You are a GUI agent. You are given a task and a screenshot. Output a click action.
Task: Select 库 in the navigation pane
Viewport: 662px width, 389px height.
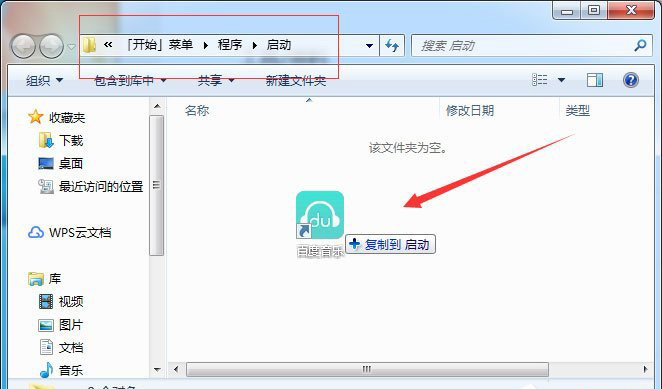pos(55,279)
